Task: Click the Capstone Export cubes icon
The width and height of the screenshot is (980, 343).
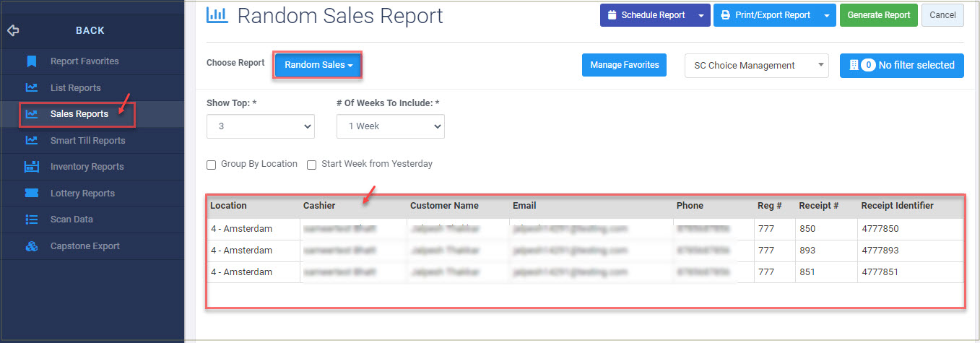Action: click(31, 246)
